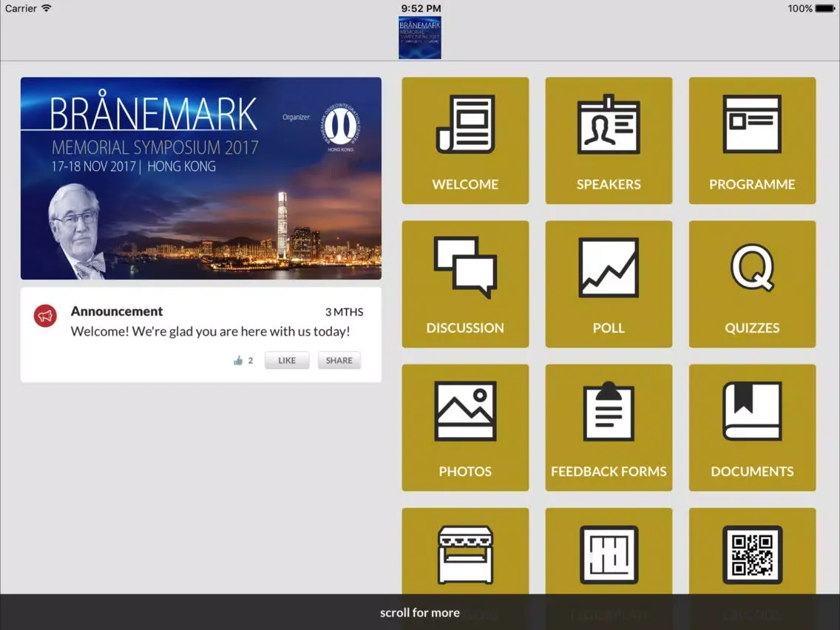
Task: Click the thumbs-up likes count icon
Action: click(238, 361)
